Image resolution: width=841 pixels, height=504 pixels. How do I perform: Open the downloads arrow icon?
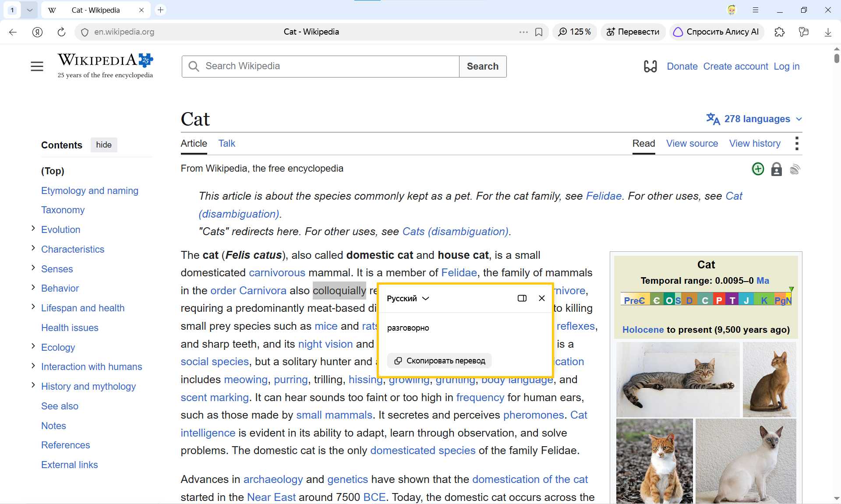[828, 32]
